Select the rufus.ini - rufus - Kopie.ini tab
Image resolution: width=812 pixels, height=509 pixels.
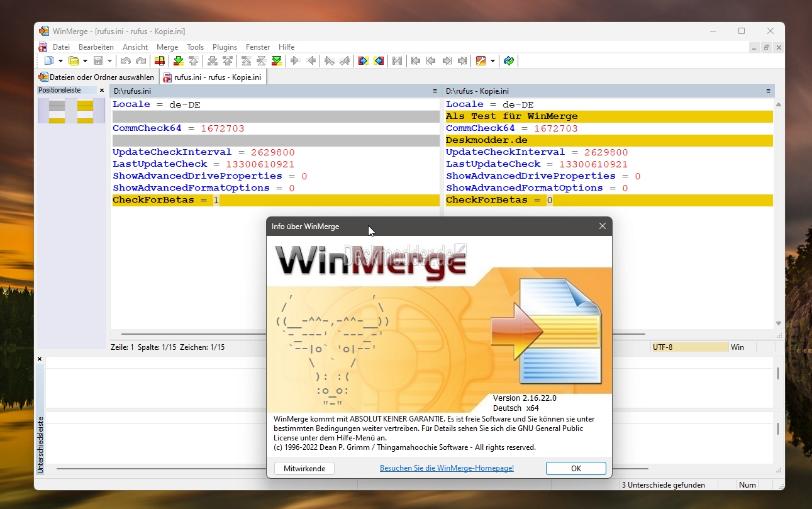coord(212,77)
